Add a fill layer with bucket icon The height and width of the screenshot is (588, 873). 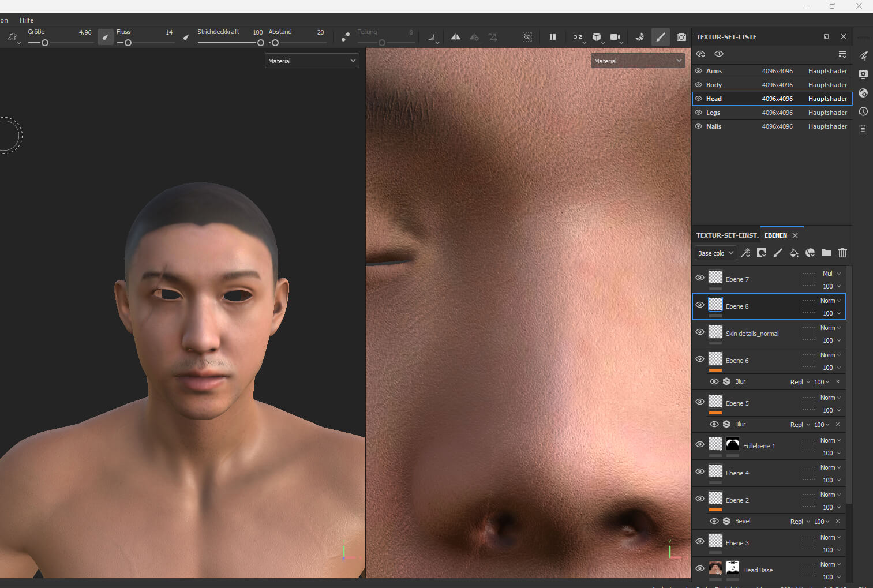(794, 253)
